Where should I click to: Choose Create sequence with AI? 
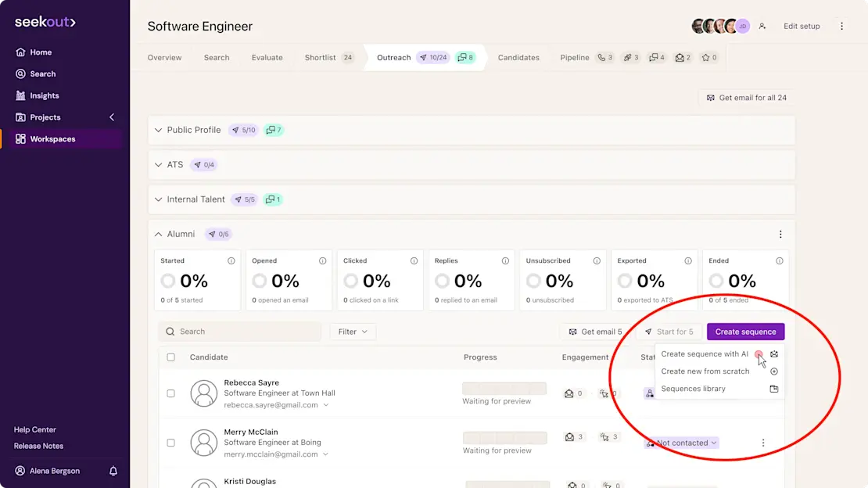[719, 354]
